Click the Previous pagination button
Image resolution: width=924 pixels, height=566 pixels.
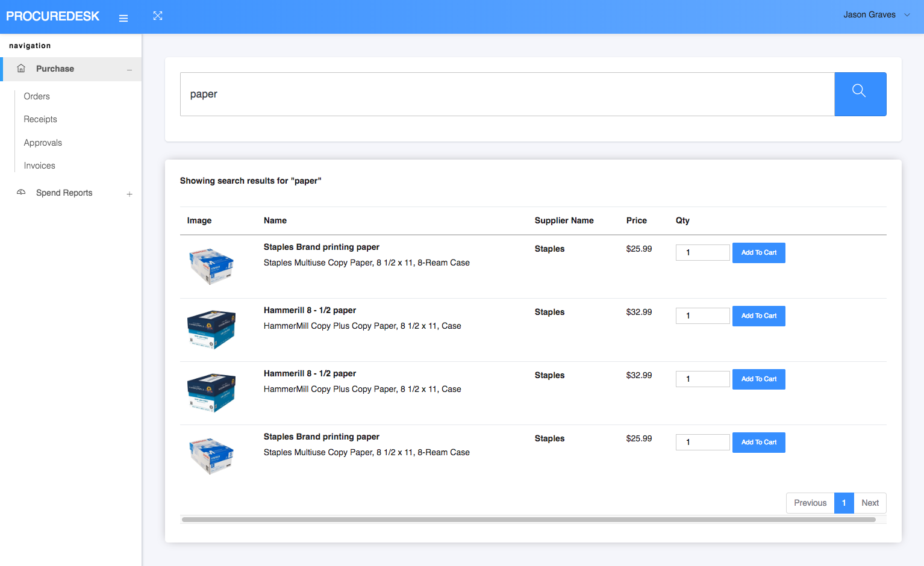coord(810,503)
